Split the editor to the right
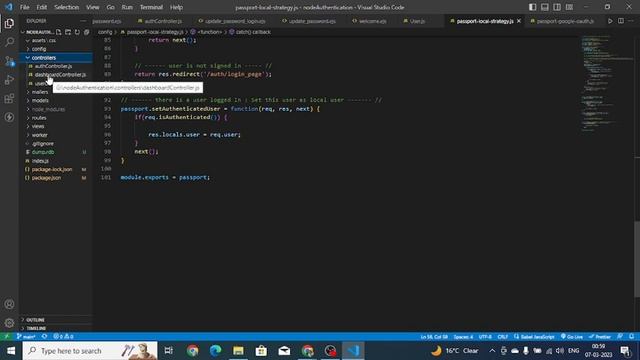 tap(621, 21)
